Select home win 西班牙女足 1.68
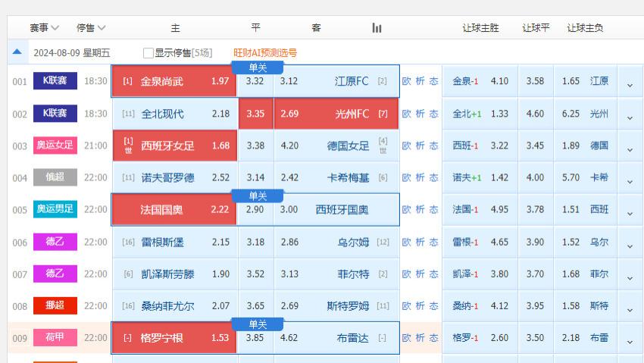The image size is (644, 363). [174, 146]
